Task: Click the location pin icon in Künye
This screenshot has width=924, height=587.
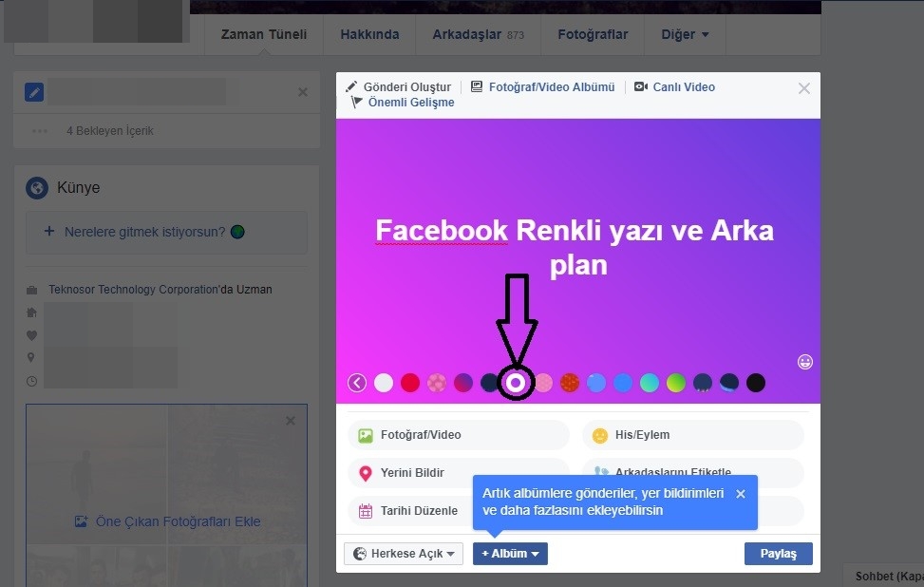Action: 31,357
